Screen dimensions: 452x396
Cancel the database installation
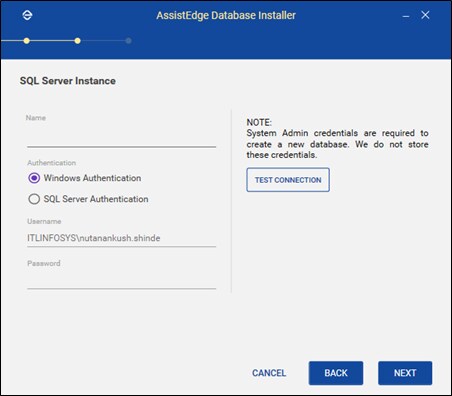pos(269,373)
